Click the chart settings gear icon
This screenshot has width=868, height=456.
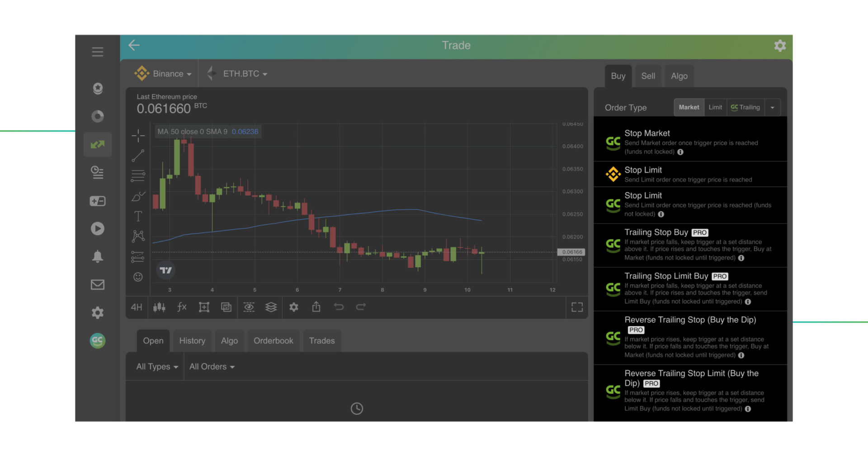pos(294,307)
